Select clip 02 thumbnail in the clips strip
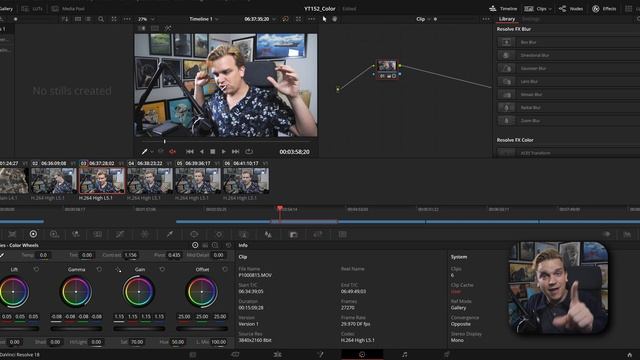 54,180
